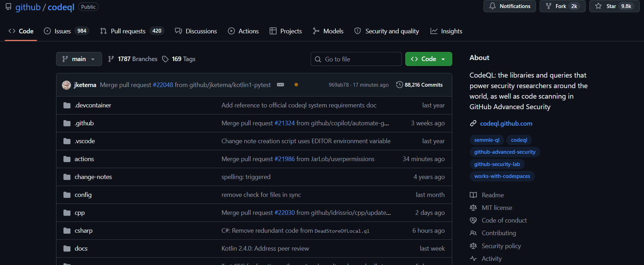
Task: Click the folder icon for actions
Action: tap(67, 159)
